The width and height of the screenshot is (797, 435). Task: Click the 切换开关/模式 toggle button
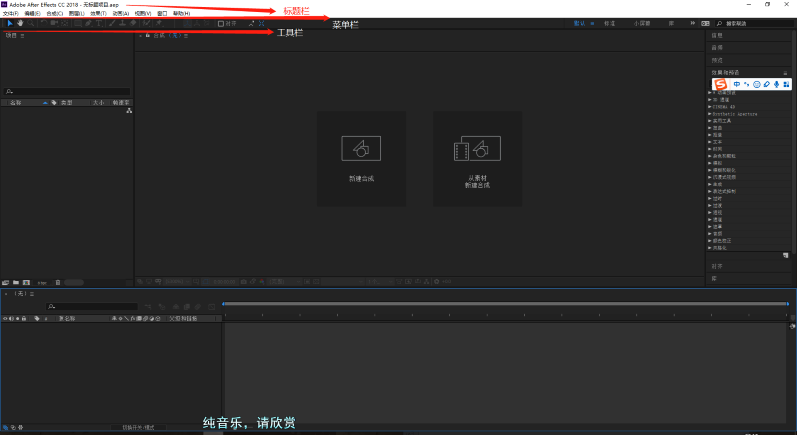click(x=138, y=427)
